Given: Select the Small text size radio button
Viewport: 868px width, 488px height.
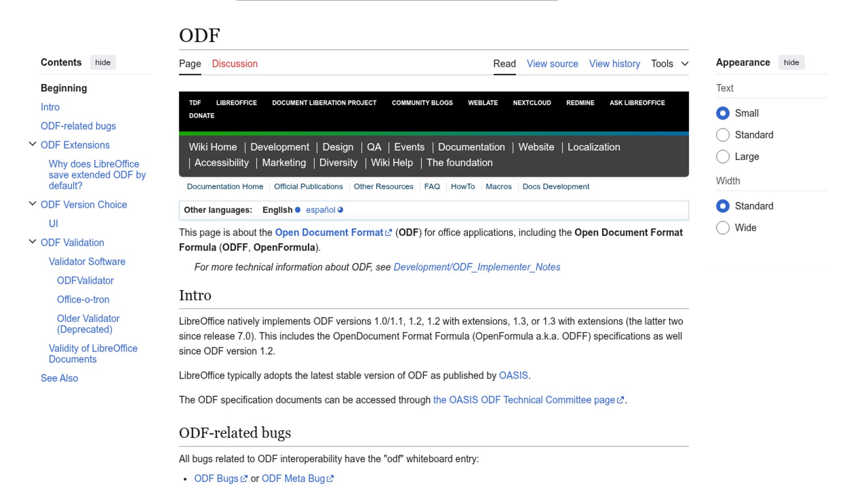Looking at the screenshot, I should 722,113.
